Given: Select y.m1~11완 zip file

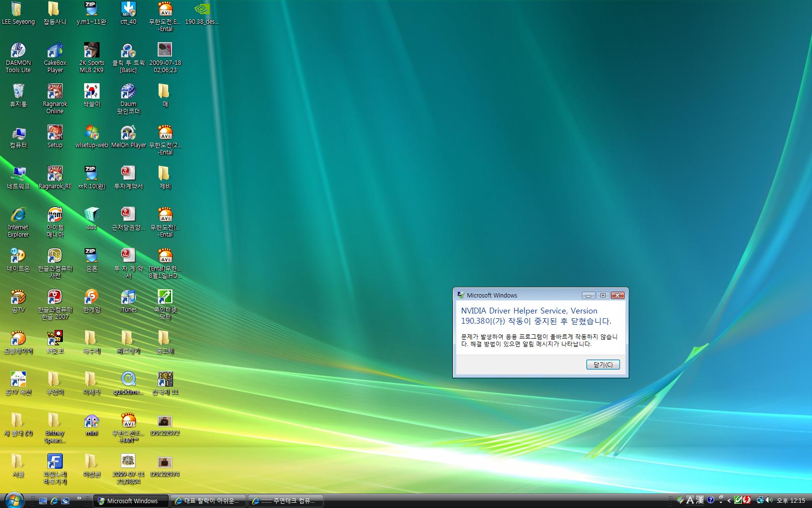Looking at the screenshot, I should (92, 13).
